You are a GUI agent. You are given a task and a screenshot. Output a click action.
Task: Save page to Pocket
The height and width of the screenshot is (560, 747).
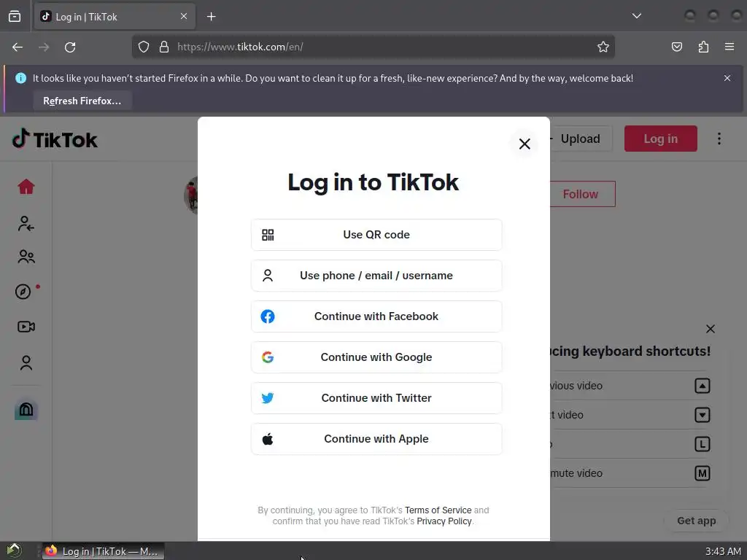[677, 47]
